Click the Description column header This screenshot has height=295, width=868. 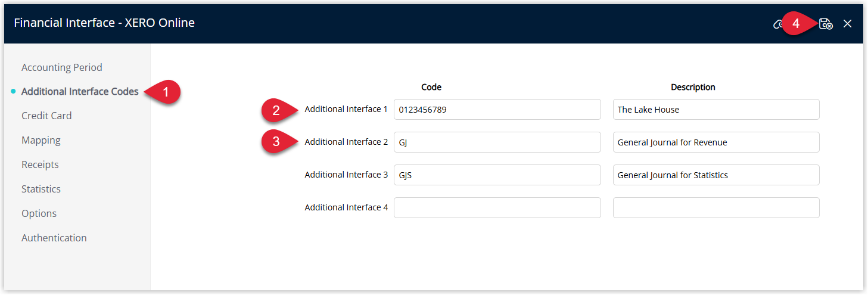coord(693,87)
